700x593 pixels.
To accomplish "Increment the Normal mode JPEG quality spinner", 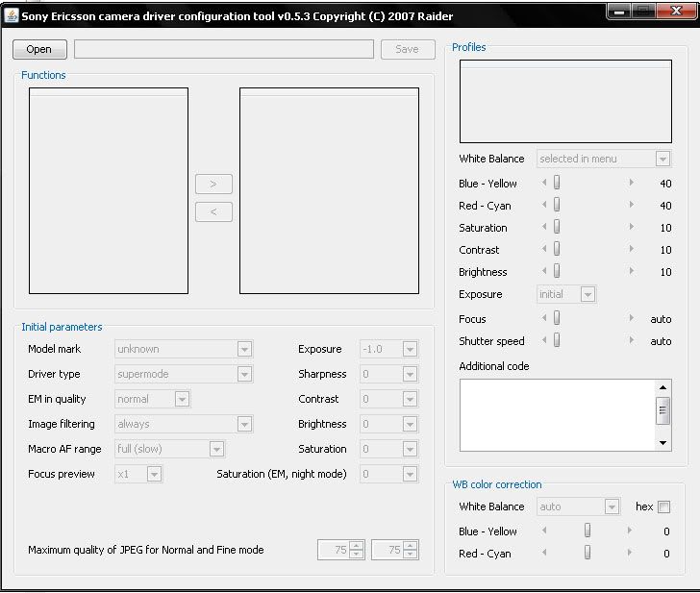I will (x=356, y=545).
